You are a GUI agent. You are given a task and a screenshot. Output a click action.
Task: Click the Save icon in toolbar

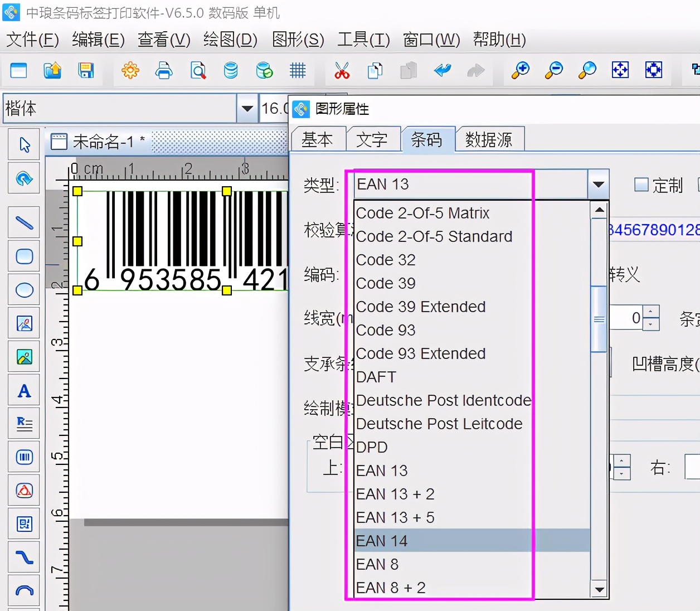pos(85,70)
